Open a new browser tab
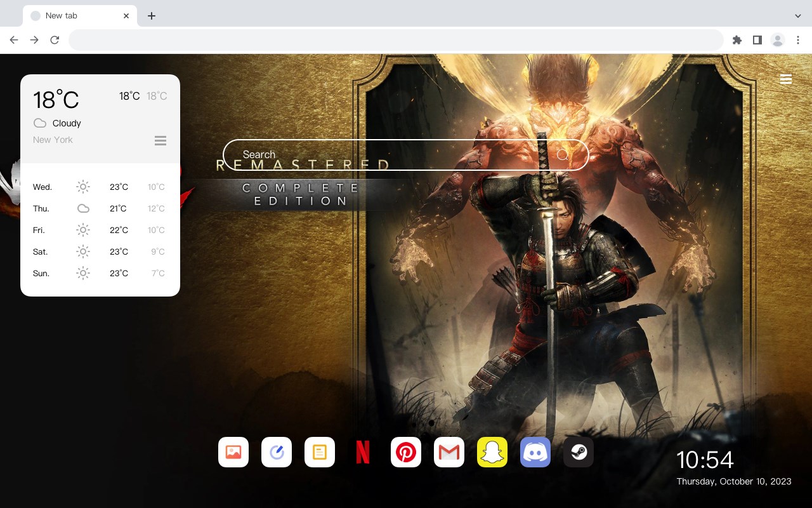Screen dimensions: 812x508 click(151, 16)
